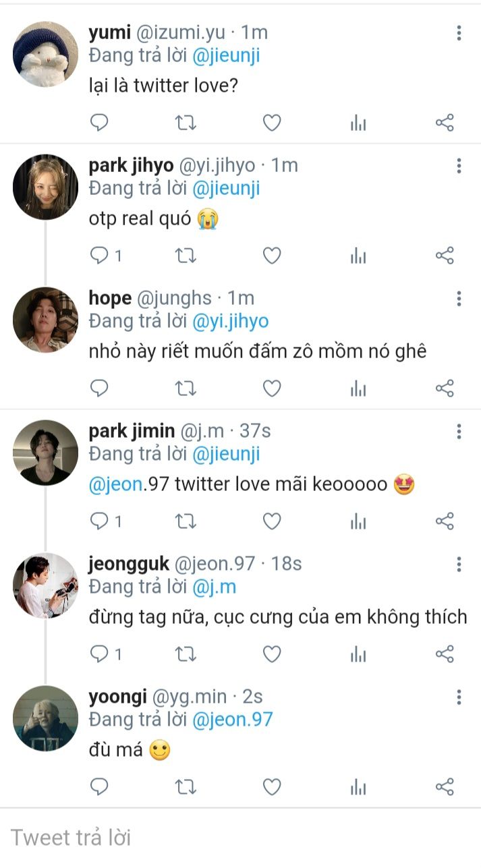The width and height of the screenshot is (481, 868).
Task: Like jeongguk's reply tweet
Action: pyautogui.click(x=272, y=654)
